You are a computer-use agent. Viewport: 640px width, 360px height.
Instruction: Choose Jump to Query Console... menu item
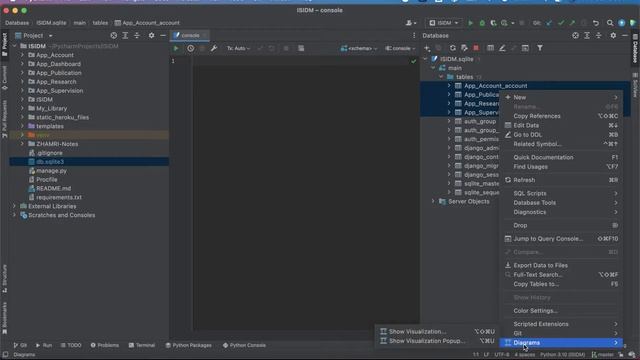pyautogui.click(x=562, y=239)
